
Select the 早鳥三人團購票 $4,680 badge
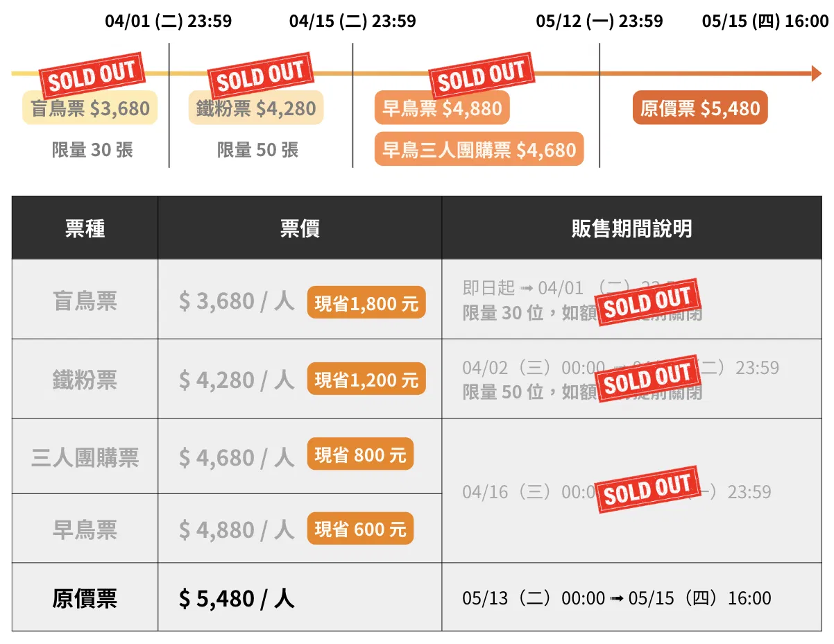pyautogui.click(x=479, y=150)
